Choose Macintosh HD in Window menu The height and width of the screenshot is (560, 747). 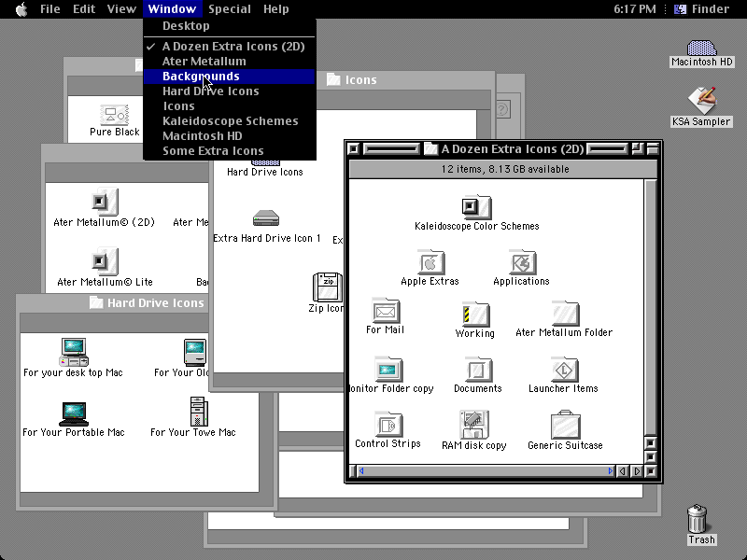pyautogui.click(x=229, y=135)
